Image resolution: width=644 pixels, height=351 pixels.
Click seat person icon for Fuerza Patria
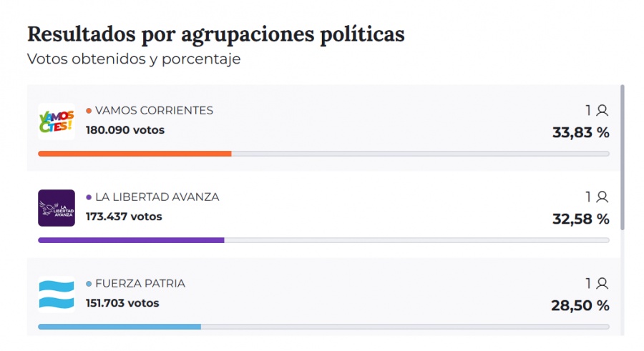[x=602, y=283]
